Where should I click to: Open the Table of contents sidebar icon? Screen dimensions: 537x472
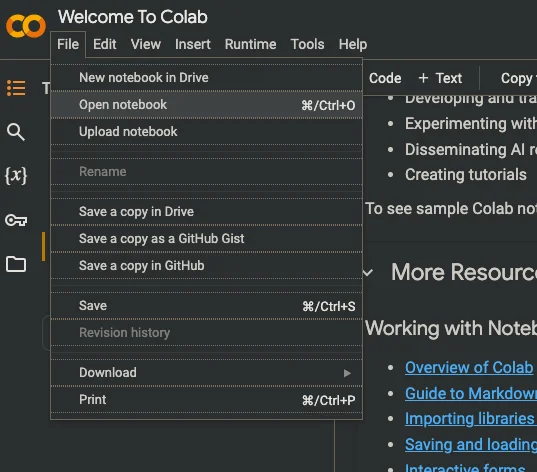point(16,88)
